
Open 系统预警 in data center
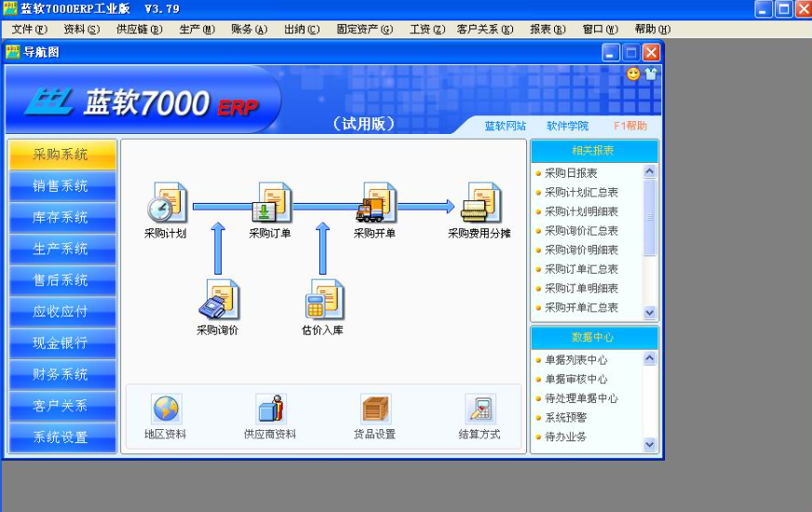[565, 417]
